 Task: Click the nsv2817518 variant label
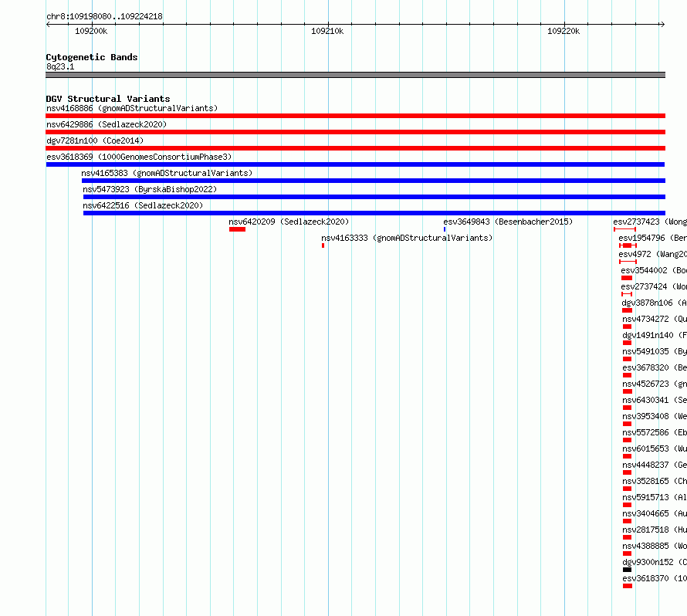click(655, 530)
